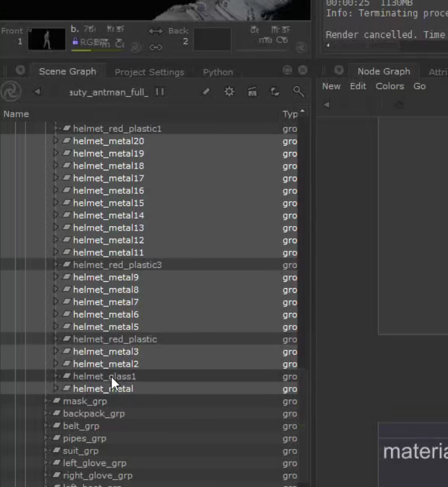Viewport: 448px width, 487px height.
Task: Click the swap front/back arrows icon
Action: pos(156,31)
